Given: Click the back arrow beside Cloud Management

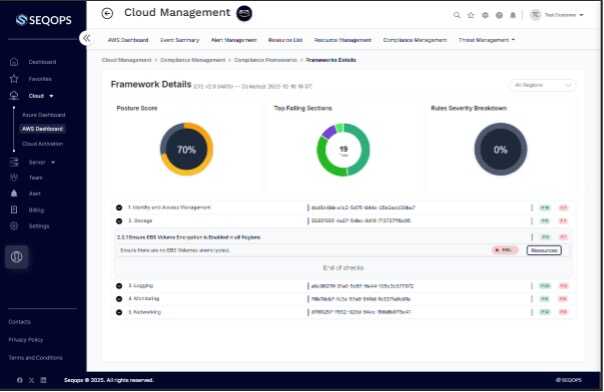Looking at the screenshot, I should [107, 13].
